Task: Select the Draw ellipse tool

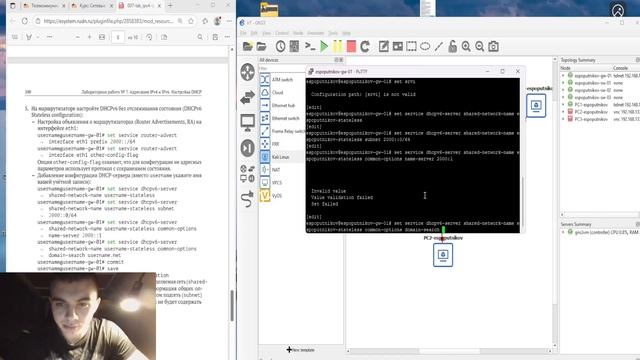Action: pyautogui.click(x=425, y=47)
